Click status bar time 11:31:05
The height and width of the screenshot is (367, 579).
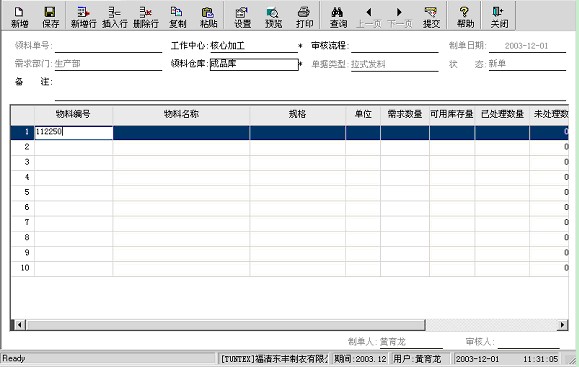click(540, 359)
